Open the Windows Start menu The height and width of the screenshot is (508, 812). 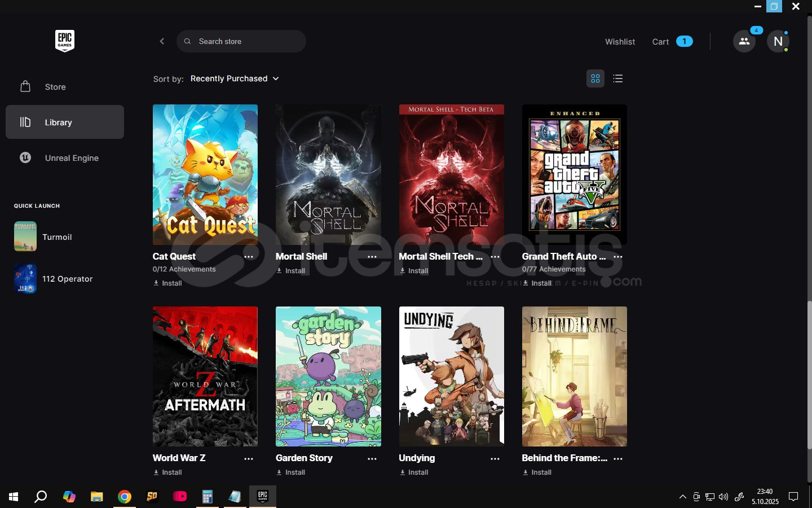pos(14,497)
